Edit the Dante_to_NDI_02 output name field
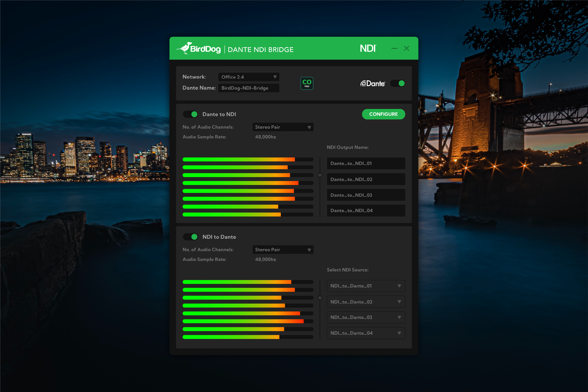Screen dimensions: 588x392 (x=366, y=179)
